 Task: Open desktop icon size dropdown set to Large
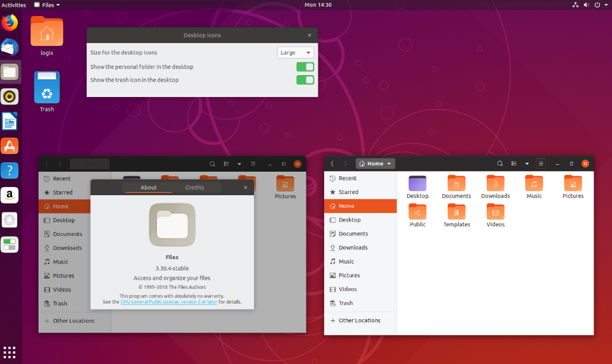pos(295,52)
